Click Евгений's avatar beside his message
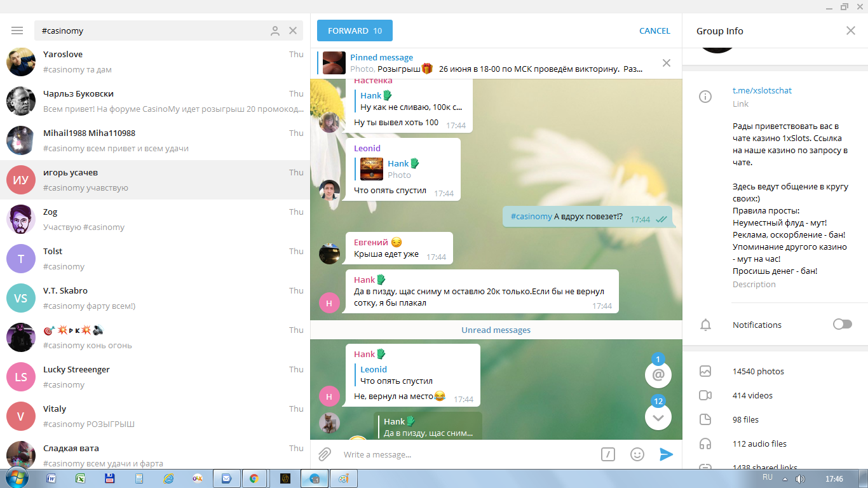The height and width of the screenshot is (488, 868). (329, 253)
